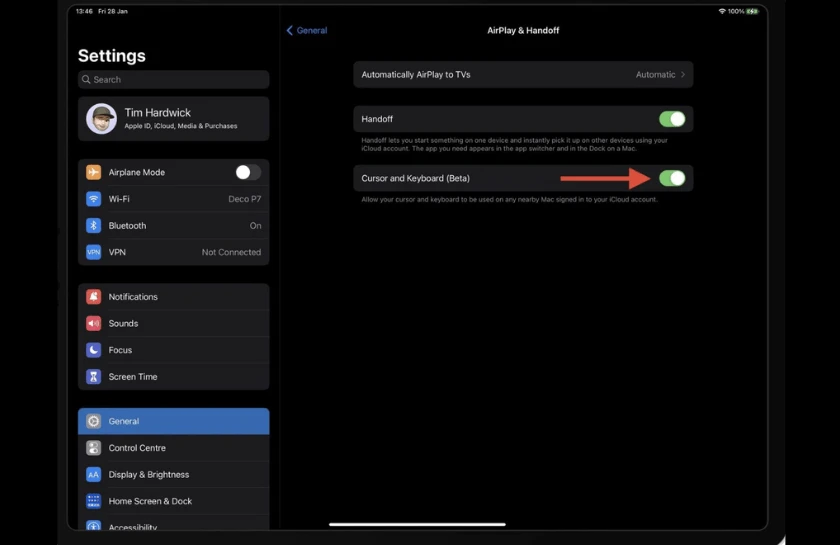Tap the Focus moon icon
Screen dimensions: 840x545
pyautogui.click(x=93, y=350)
